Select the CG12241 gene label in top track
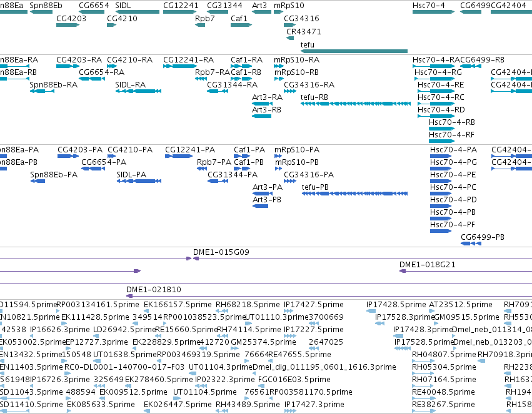Image resolution: width=532 pixels, height=414 pixels. click(181, 6)
